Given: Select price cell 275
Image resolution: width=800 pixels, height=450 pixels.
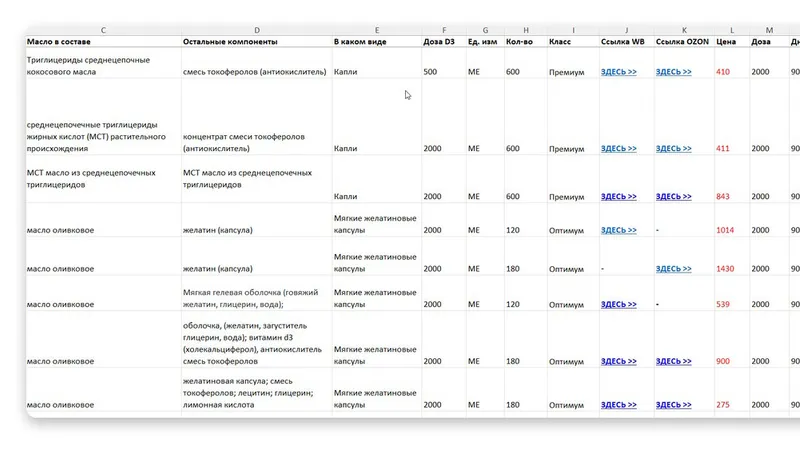Looking at the screenshot, I should point(732,390).
